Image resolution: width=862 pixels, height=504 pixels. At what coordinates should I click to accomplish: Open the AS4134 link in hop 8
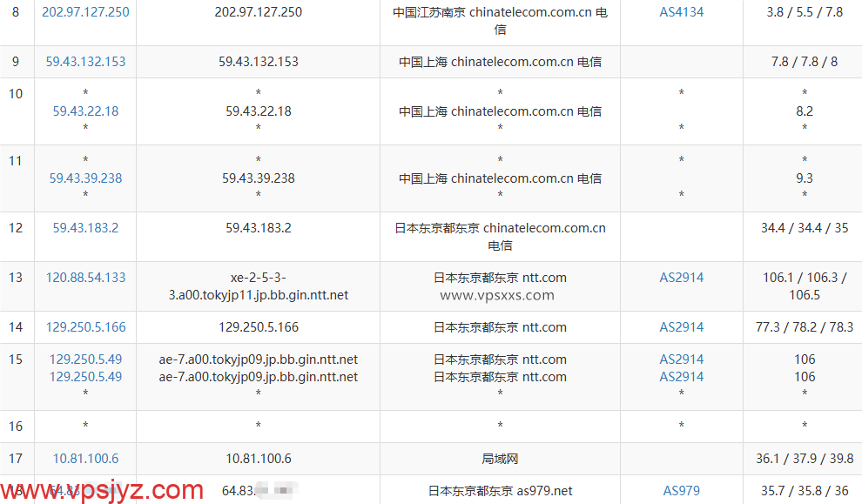[x=682, y=12]
